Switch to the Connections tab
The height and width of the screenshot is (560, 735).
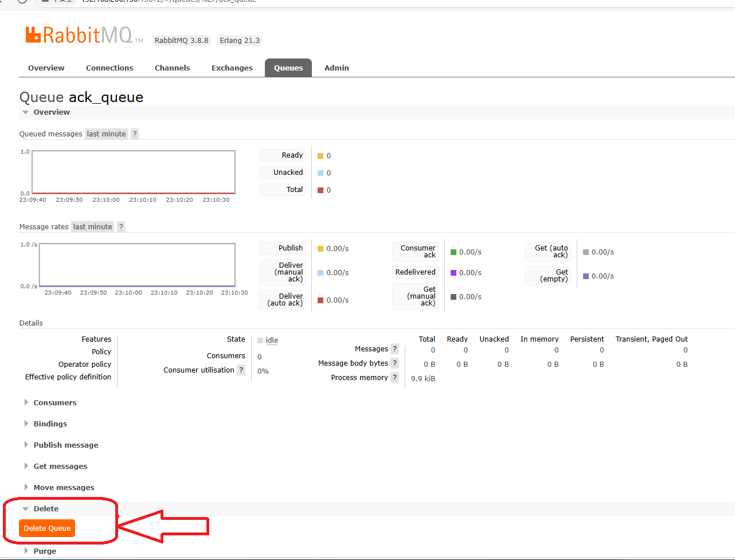pos(110,68)
